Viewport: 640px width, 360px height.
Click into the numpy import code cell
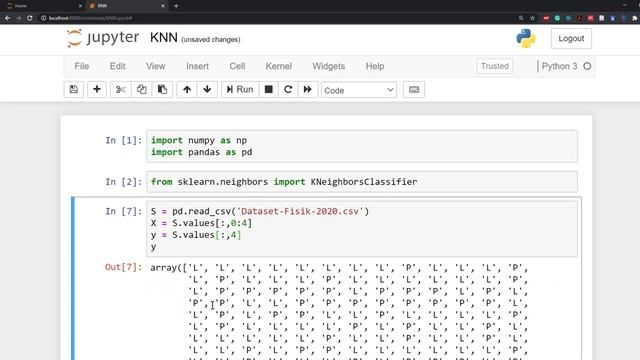pyautogui.click(x=362, y=146)
